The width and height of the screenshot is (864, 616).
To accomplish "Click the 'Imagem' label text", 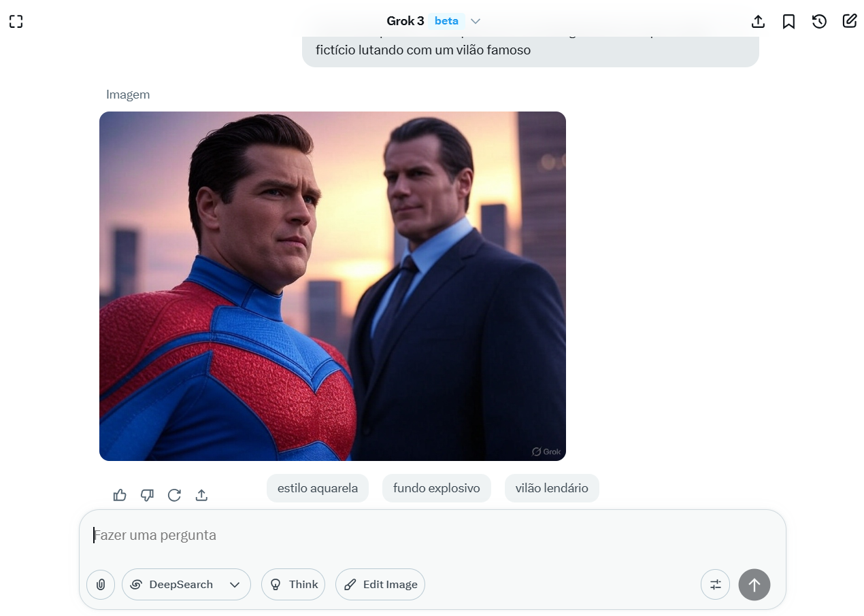I will click(x=128, y=95).
